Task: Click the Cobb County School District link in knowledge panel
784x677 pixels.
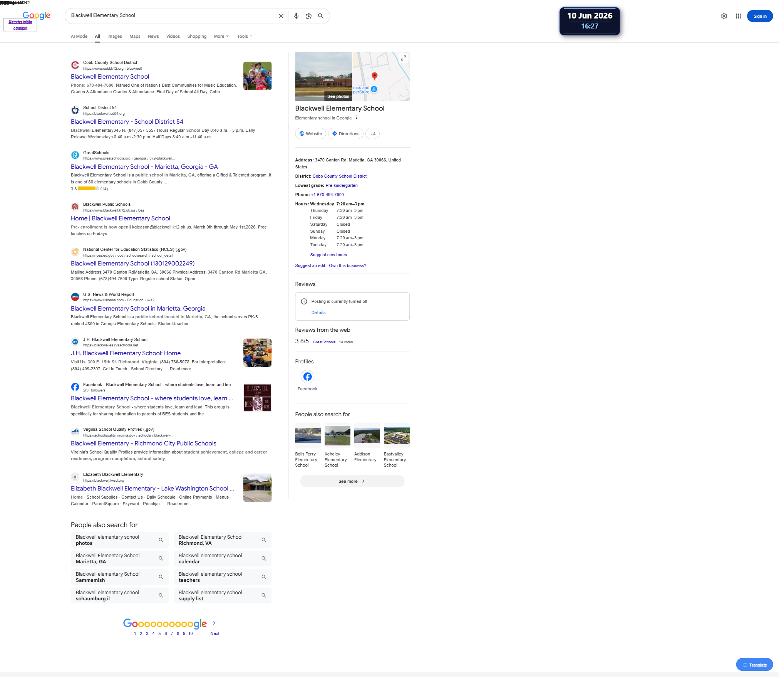Action: click(340, 176)
